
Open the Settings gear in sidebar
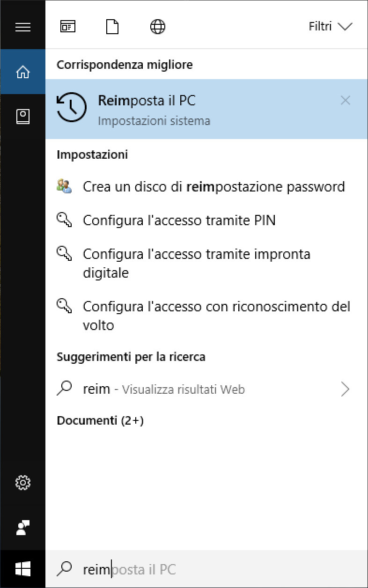point(22,482)
